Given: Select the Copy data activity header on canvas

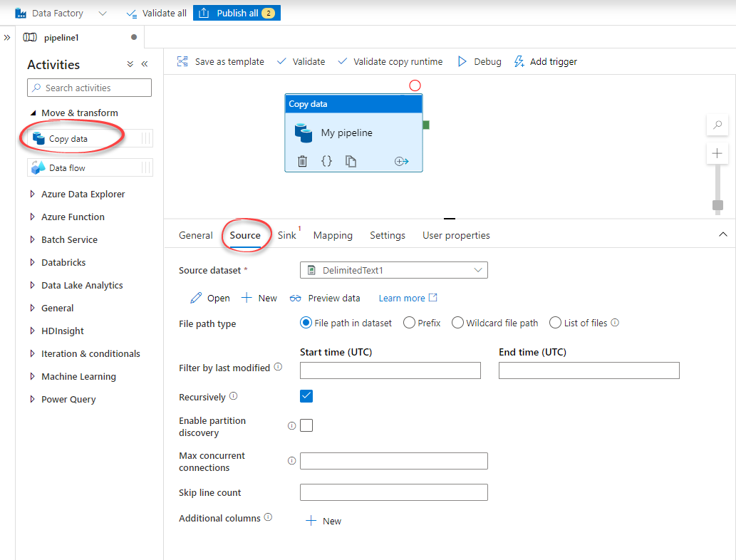Looking at the screenshot, I should click(x=353, y=104).
